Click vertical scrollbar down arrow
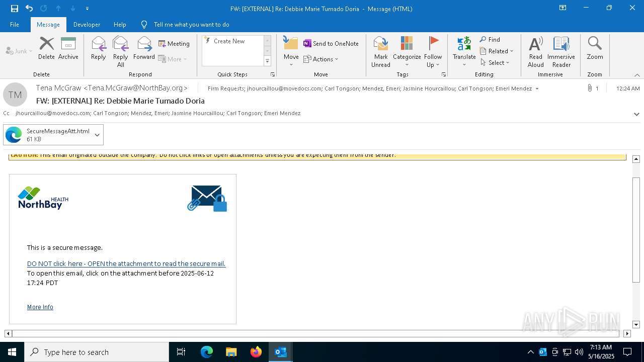 [636, 325]
